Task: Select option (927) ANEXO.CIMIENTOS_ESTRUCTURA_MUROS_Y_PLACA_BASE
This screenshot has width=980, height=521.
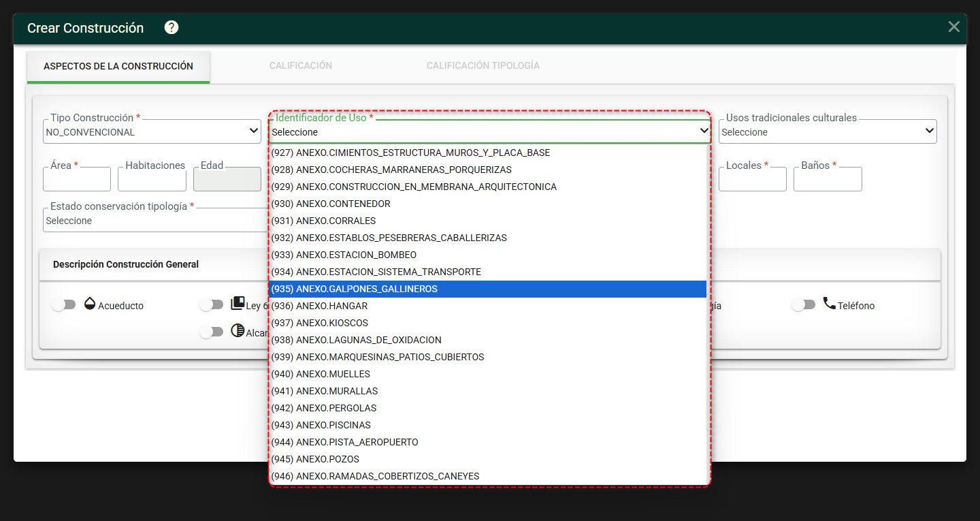Action: coord(488,153)
